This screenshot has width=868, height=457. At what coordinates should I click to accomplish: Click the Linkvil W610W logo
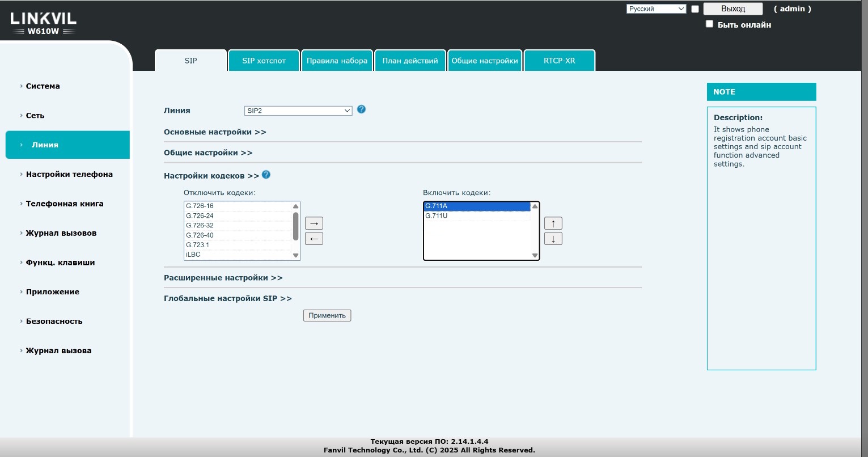tap(43, 23)
